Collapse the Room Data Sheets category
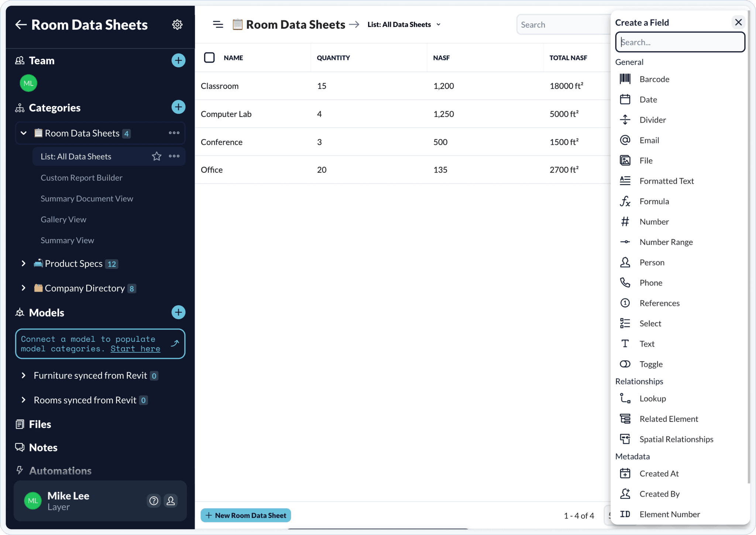 (23, 133)
